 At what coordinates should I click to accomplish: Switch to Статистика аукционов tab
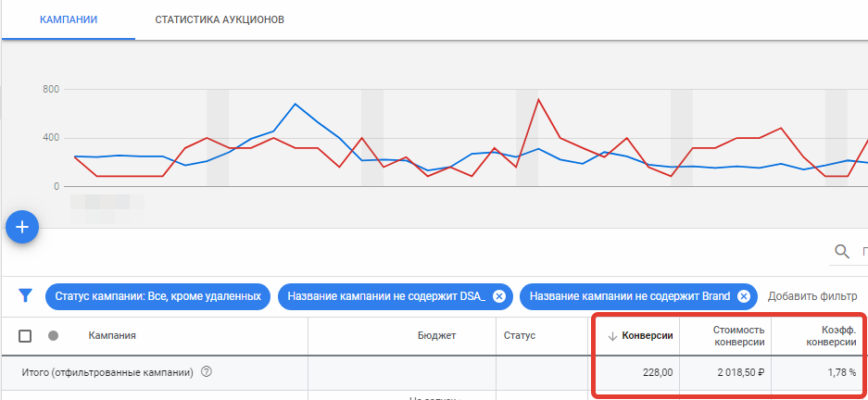[x=220, y=19]
